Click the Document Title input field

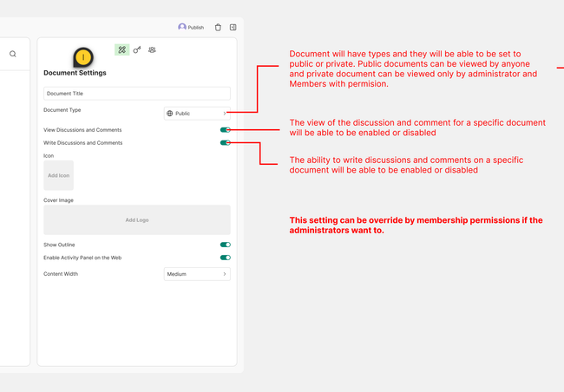[136, 93]
